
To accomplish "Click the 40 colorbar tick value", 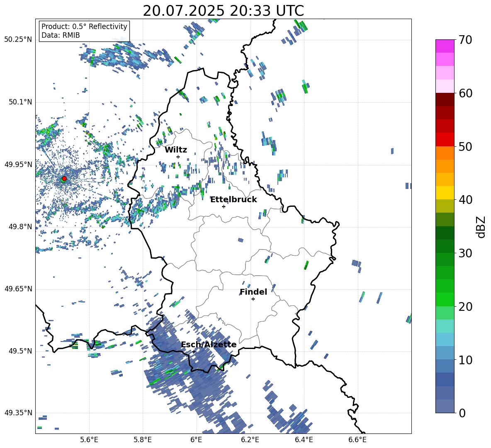I will point(465,200).
